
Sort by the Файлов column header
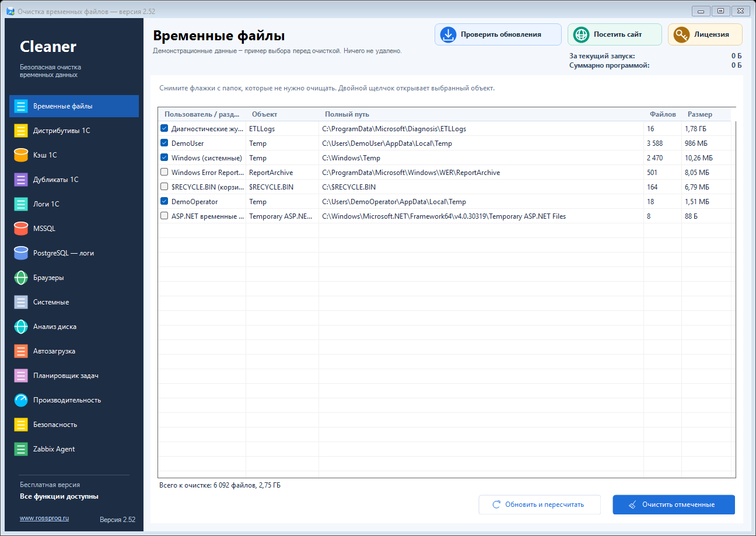(663, 114)
